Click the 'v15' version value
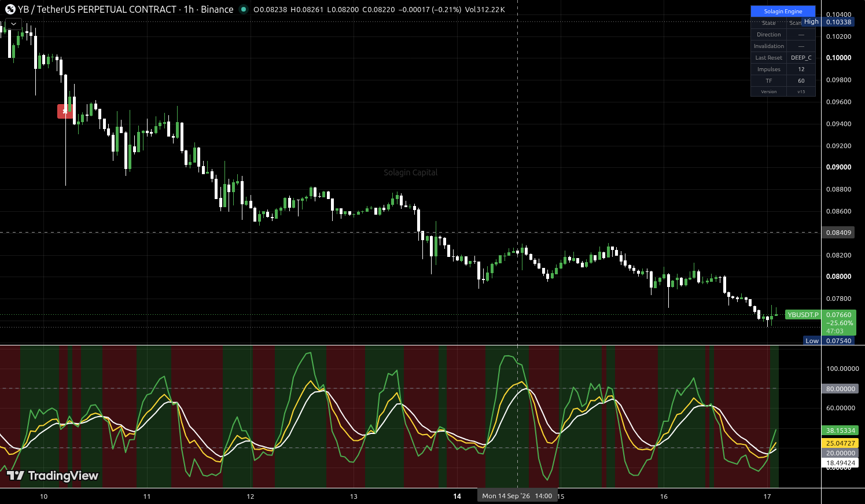The width and height of the screenshot is (865, 504). click(x=801, y=91)
